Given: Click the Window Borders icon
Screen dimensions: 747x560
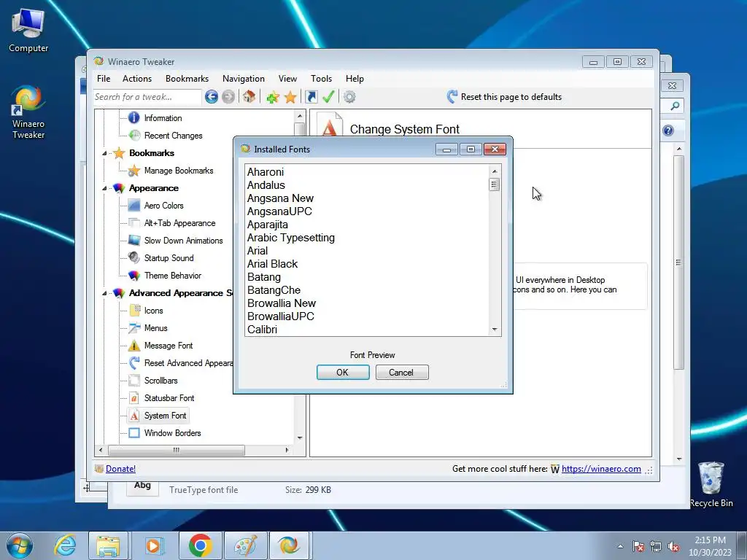Looking at the screenshot, I should click(x=134, y=433).
